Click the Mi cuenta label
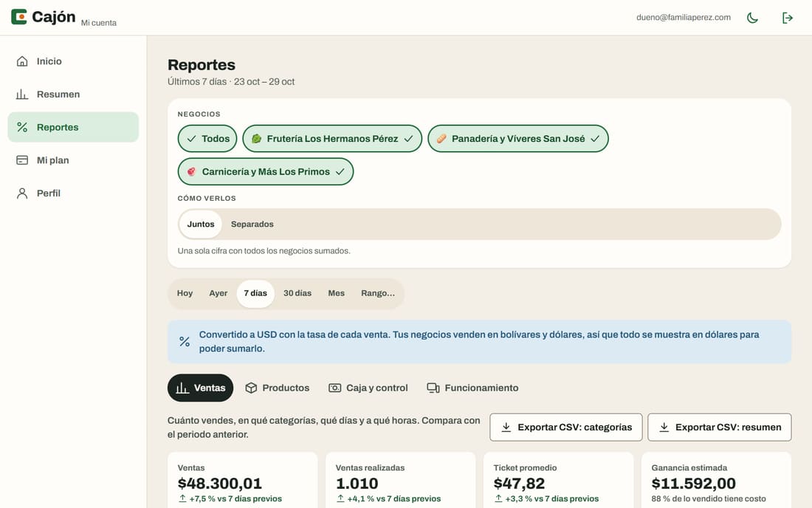 [x=99, y=23]
